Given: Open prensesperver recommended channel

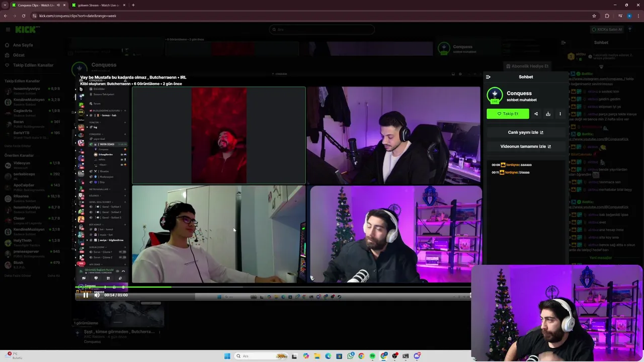Looking at the screenshot, I should pyautogui.click(x=32, y=253).
